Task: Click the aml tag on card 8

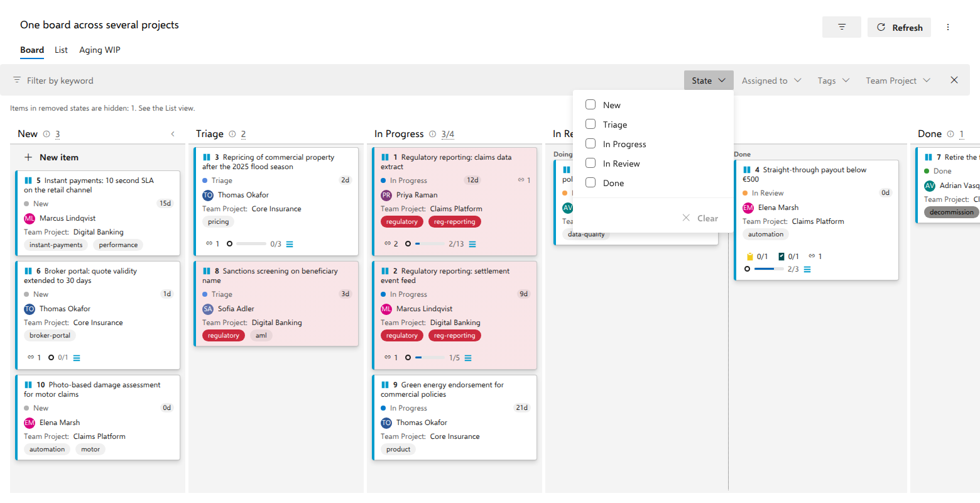Action: (x=261, y=336)
